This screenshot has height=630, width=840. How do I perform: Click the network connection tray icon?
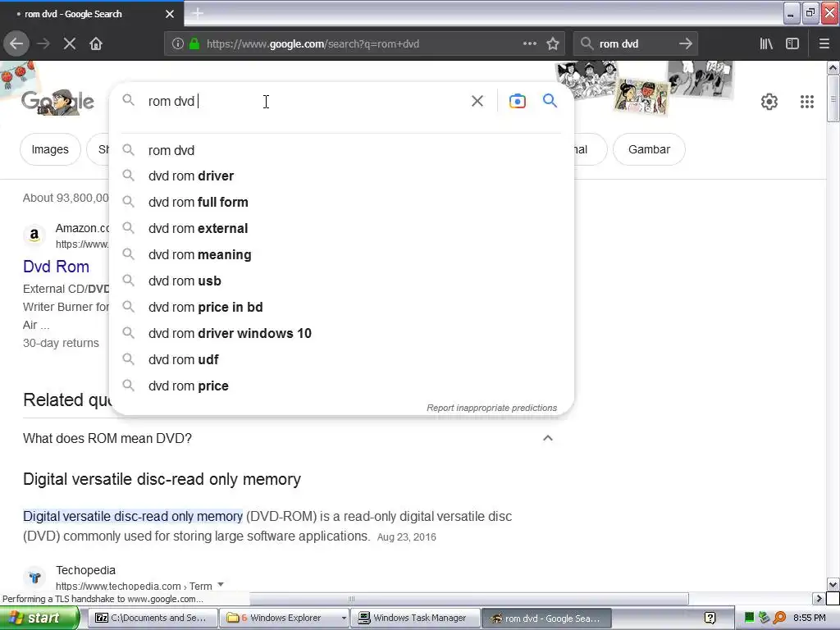point(764,618)
